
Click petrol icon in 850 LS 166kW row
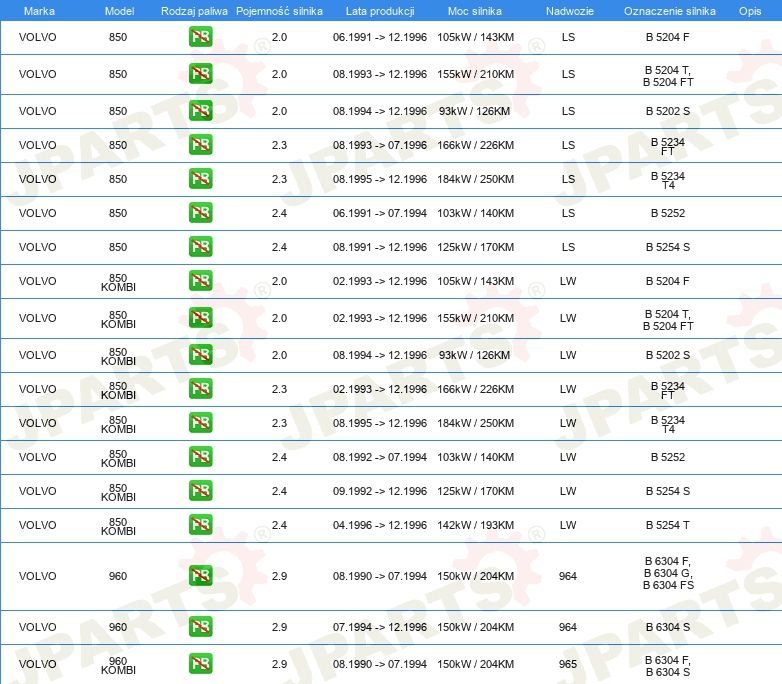coord(200,145)
